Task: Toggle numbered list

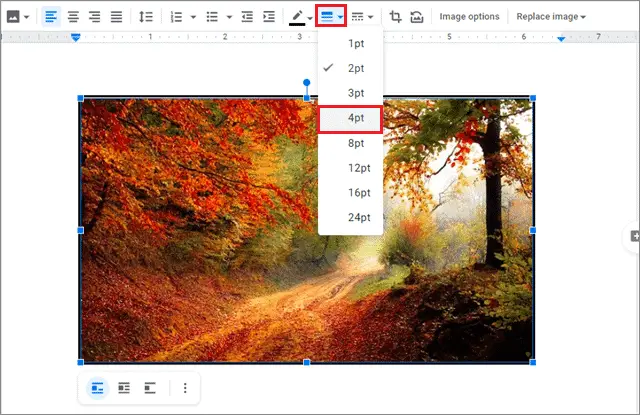Action: click(x=176, y=17)
